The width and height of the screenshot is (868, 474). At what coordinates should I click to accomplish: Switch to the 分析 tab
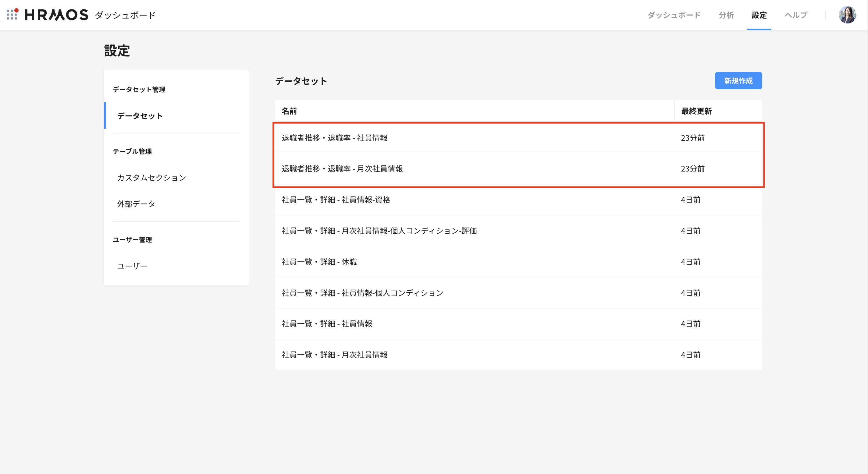point(726,15)
